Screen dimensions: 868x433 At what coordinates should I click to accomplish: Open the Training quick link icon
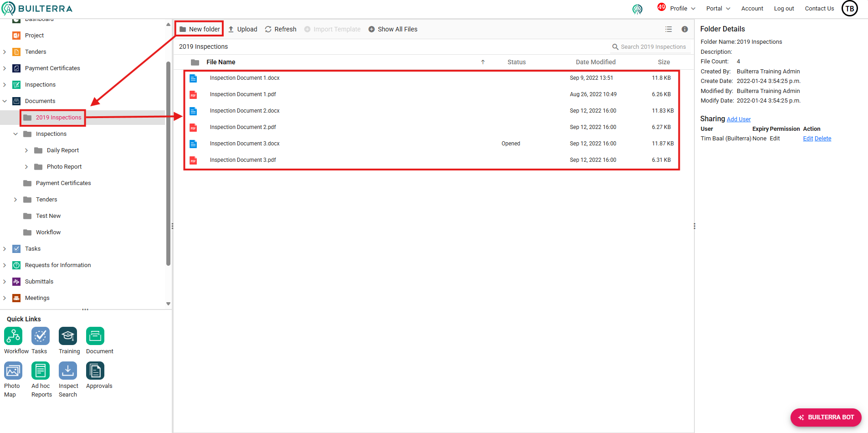pyautogui.click(x=68, y=336)
